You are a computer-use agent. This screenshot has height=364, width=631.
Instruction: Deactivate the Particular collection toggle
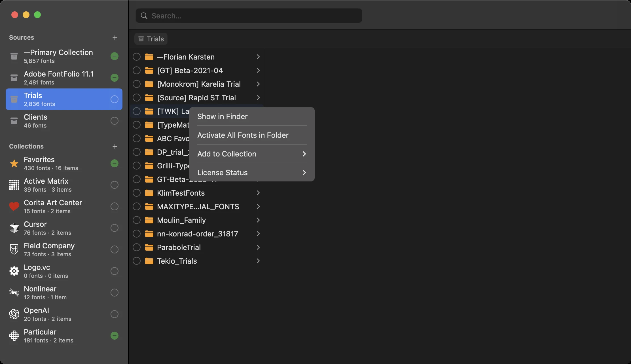(x=115, y=336)
